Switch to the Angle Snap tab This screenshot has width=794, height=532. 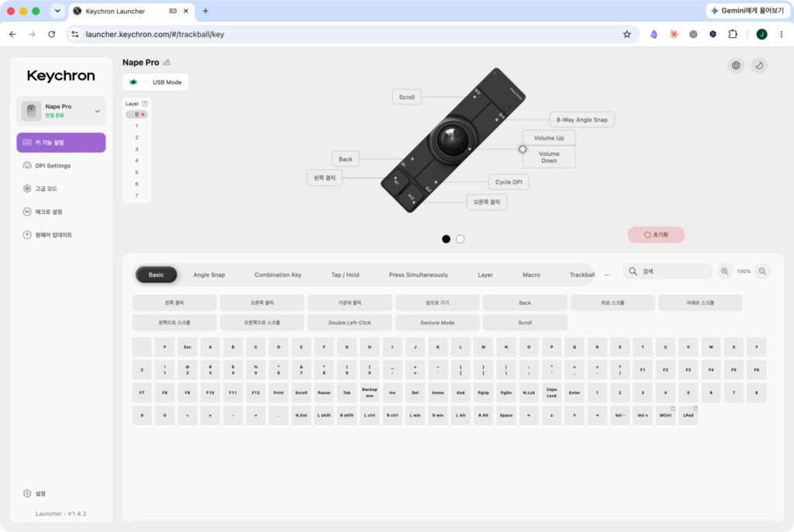coord(209,275)
